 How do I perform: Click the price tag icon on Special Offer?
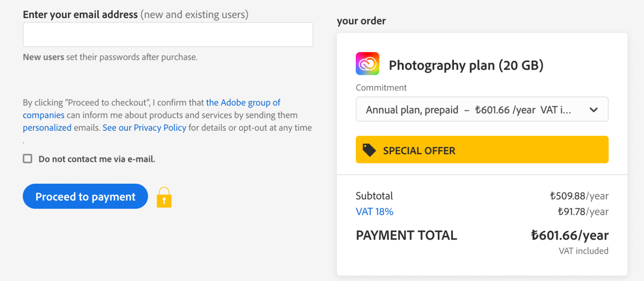[369, 150]
